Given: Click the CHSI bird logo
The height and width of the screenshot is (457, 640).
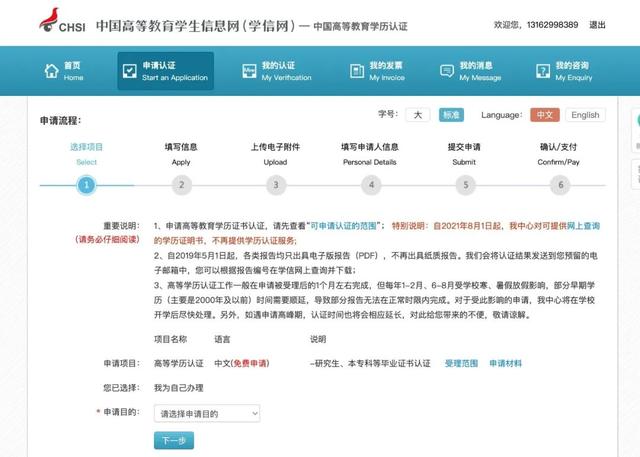Looking at the screenshot, I should click(49, 19).
